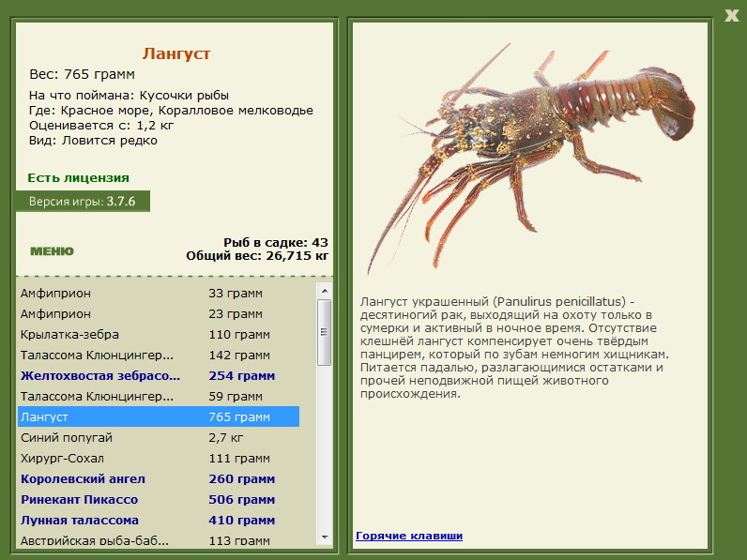The image size is (747, 560).
Task: Select the Хирург-Сохал row
Action: [x=159, y=458]
